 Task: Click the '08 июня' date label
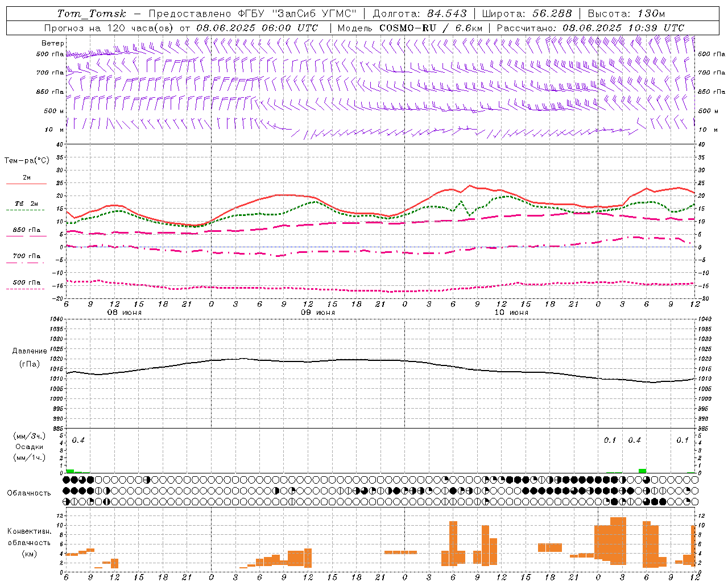click(x=125, y=313)
